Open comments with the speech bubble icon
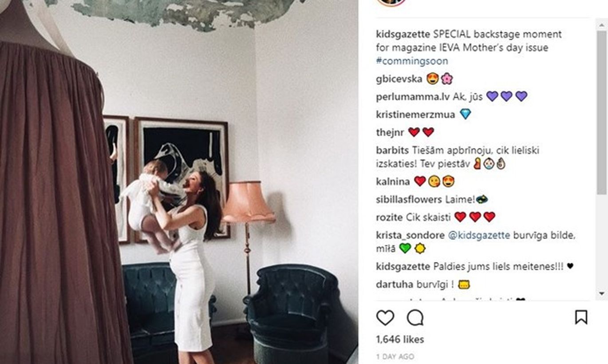The height and width of the screenshot is (364, 608). pos(415,317)
